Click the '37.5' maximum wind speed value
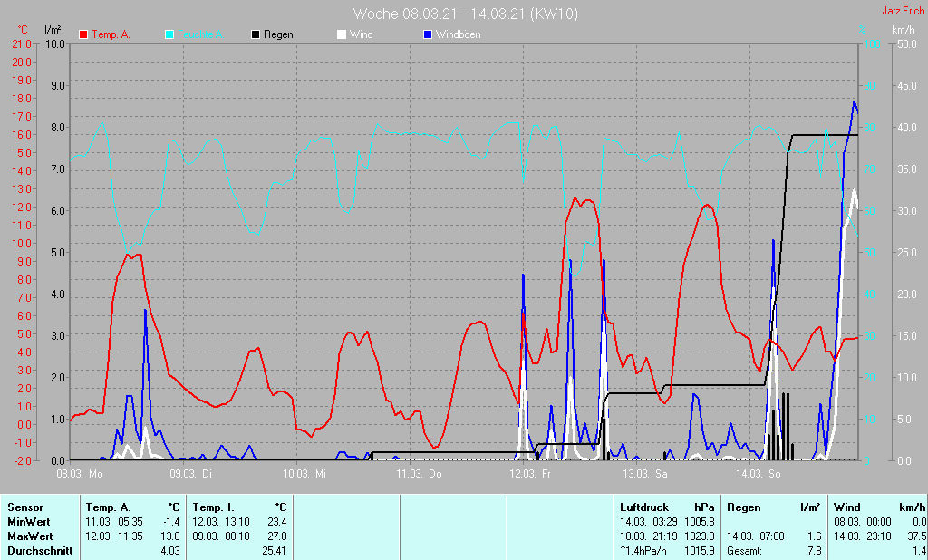 pyautogui.click(x=917, y=536)
